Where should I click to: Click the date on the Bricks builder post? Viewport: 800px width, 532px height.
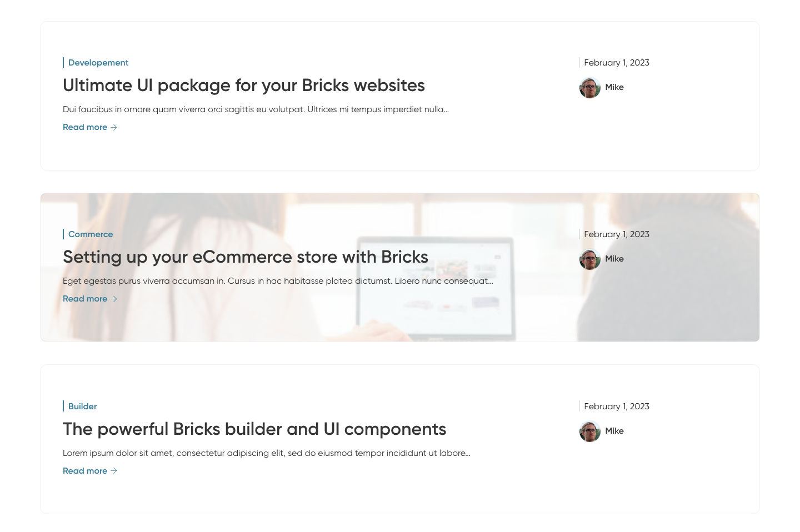click(x=616, y=406)
